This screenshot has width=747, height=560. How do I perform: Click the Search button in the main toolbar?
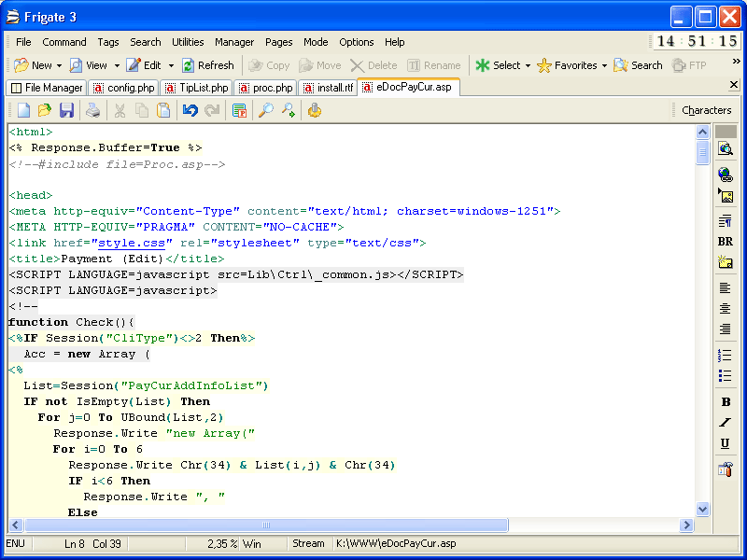(638, 65)
